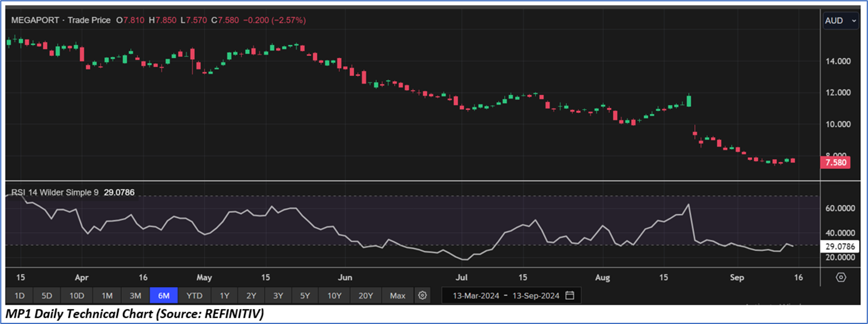868x324 pixels.
Task: Open the gear settings next to Max
Action: click(423, 295)
